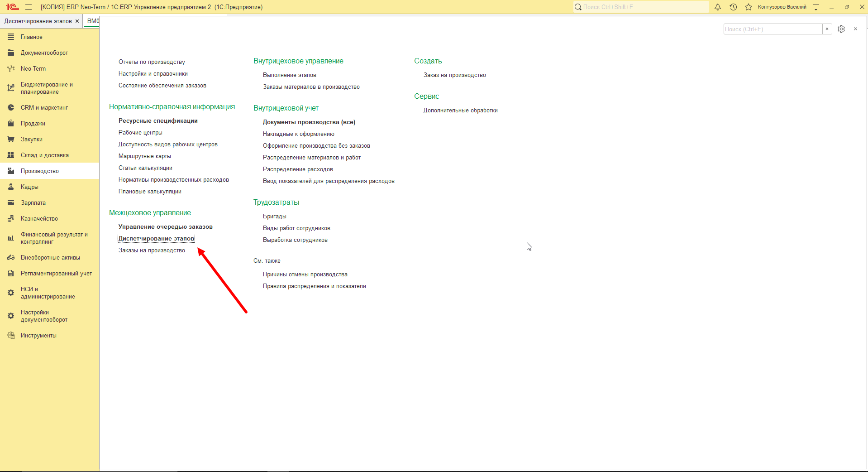This screenshot has width=868, height=472.
Task: Open Управление очередью заказов
Action: (166, 227)
